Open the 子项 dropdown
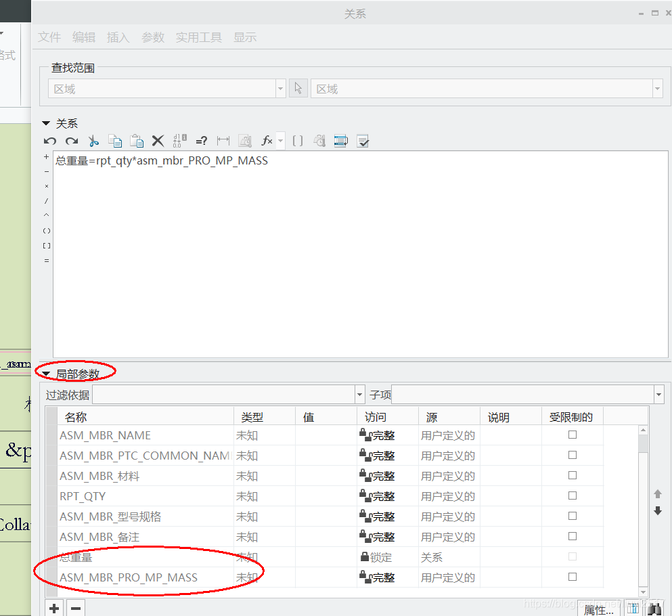Screen dimensions: 672x616 pos(658,395)
